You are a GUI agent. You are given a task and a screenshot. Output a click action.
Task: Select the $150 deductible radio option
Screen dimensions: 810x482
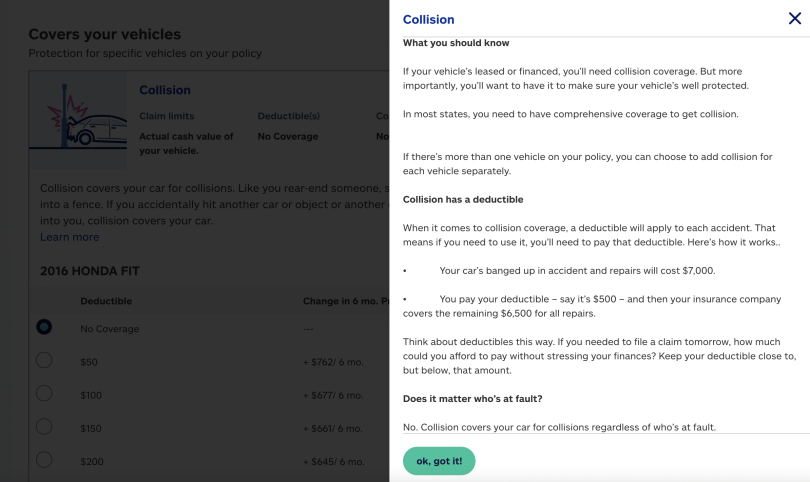point(44,426)
